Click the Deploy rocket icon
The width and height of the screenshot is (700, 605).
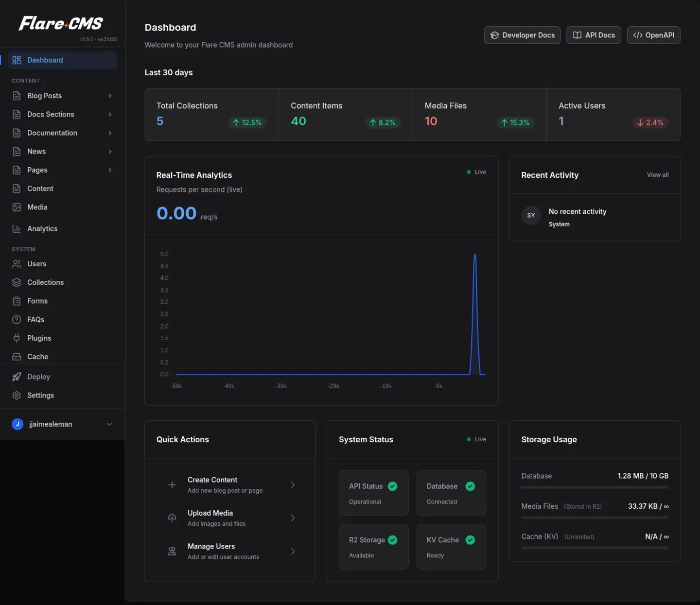coord(17,377)
